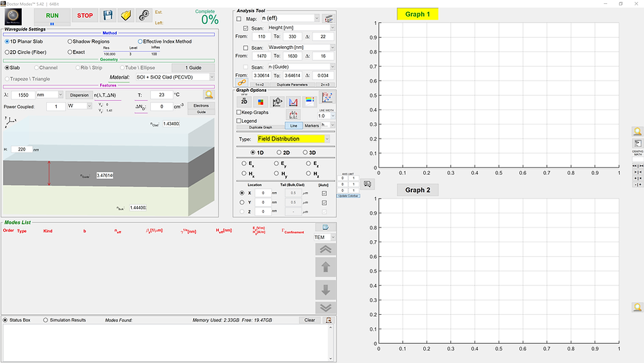This screenshot has height=363, width=644.
Task: Click the Status Box scrollbar down arrow
Action: point(331,358)
